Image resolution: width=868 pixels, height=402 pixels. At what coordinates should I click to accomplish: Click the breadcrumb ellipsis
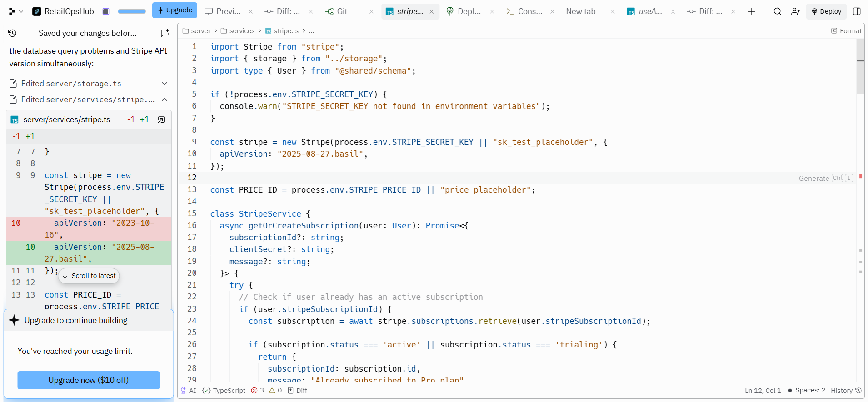tap(311, 31)
